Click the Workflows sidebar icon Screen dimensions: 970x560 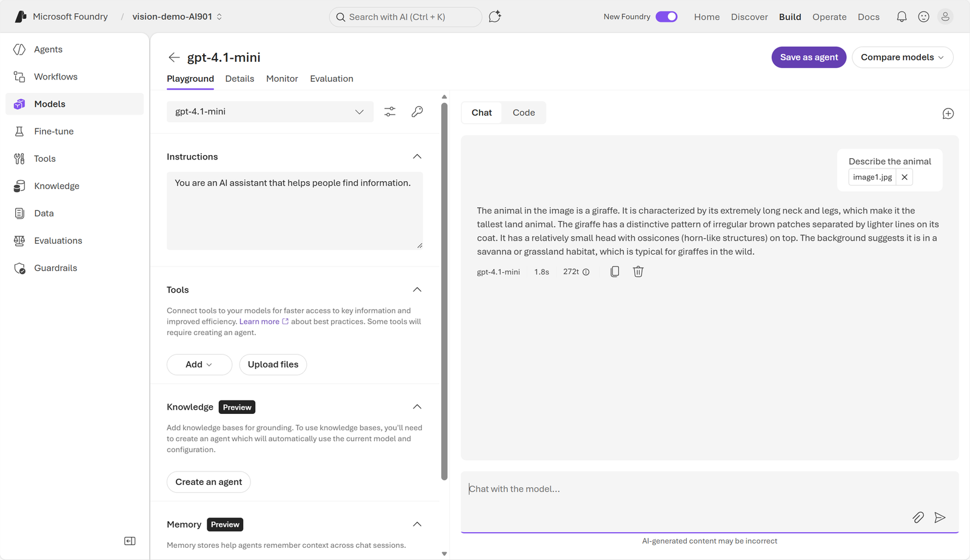[19, 77]
